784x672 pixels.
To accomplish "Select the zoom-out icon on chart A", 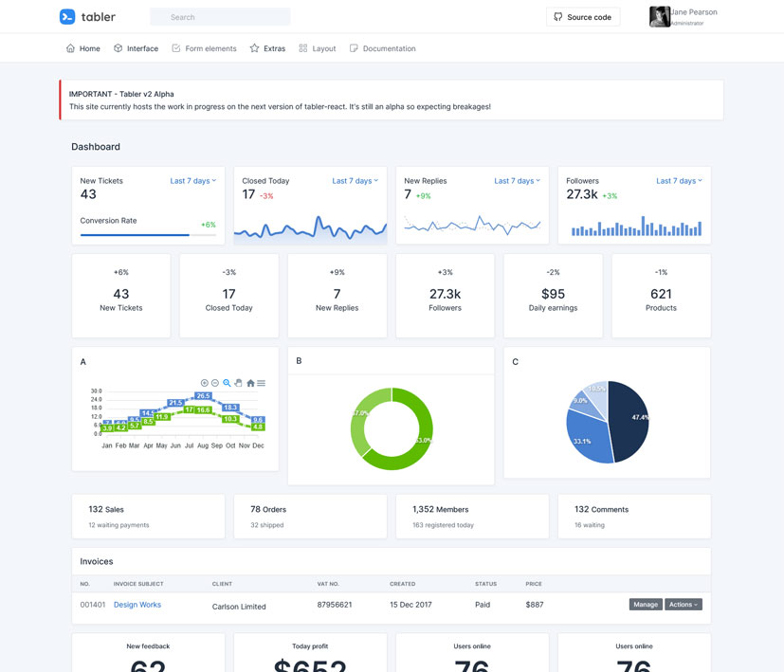I will click(214, 383).
